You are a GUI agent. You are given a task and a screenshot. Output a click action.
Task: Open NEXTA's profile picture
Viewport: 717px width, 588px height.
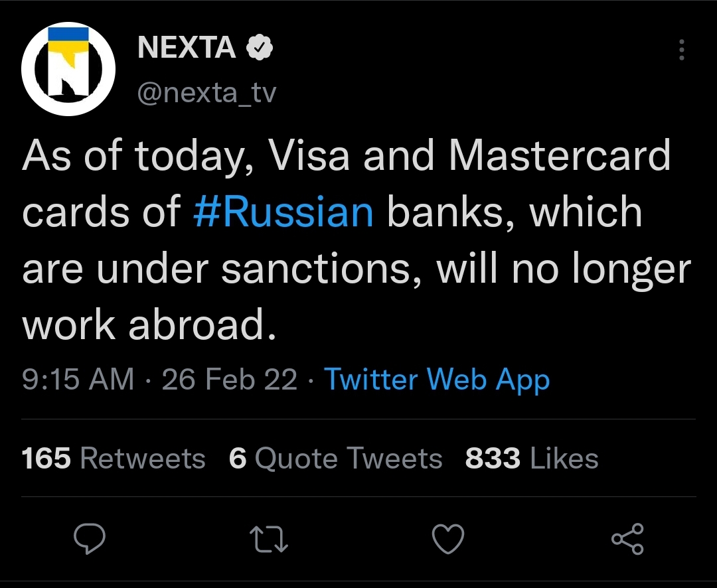click(x=68, y=69)
